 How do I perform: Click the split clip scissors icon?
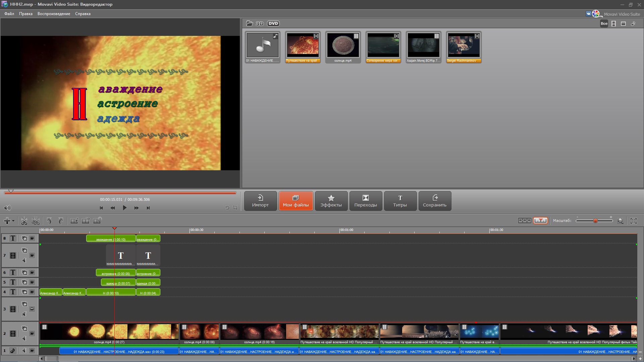[24, 221]
